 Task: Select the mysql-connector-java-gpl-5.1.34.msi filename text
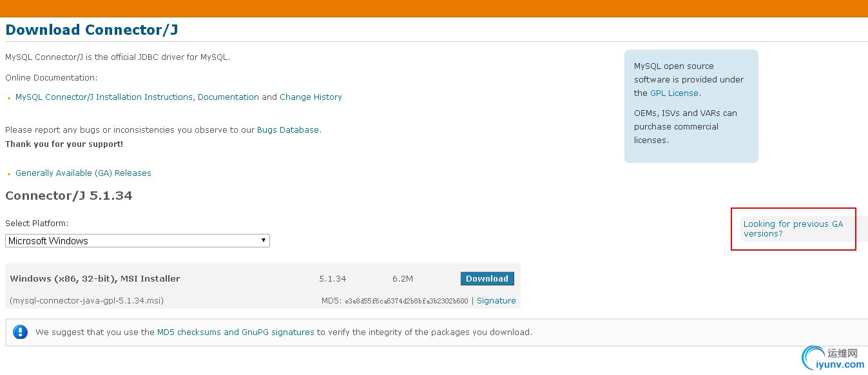click(87, 301)
